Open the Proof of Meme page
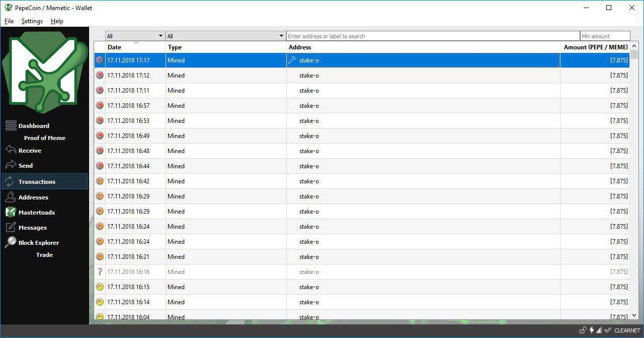The height and width of the screenshot is (338, 644). click(x=45, y=138)
